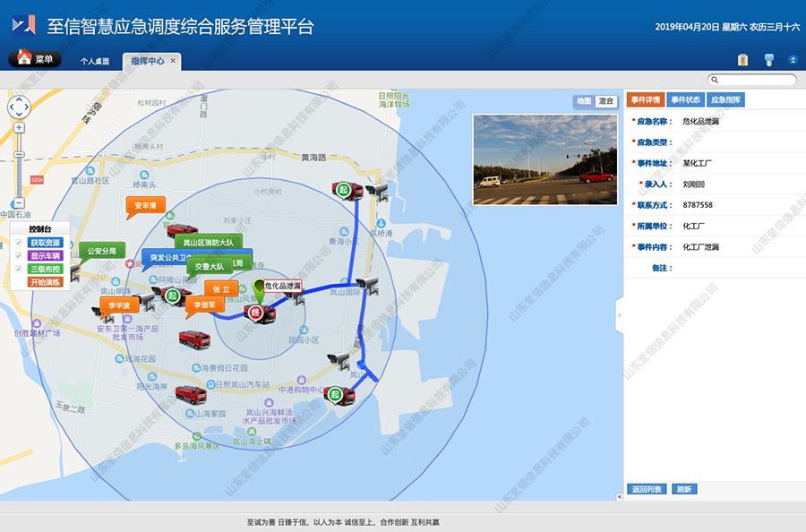
Task: Select the 起 start marker near 中港购物中心
Action: (x=335, y=394)
